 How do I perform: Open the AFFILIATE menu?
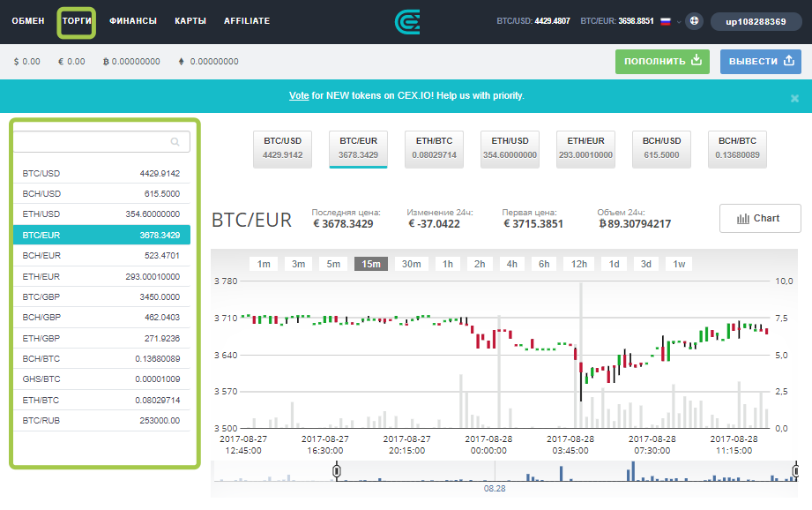click(247, 21)
